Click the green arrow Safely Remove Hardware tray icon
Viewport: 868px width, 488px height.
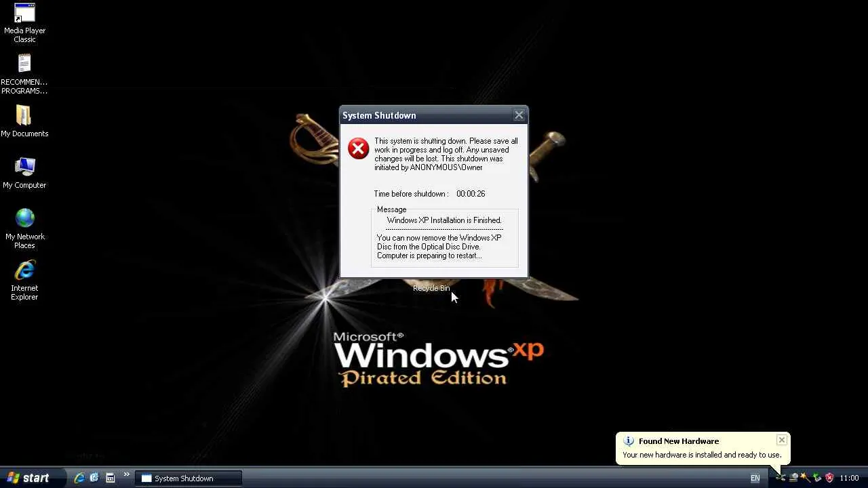(817, 478)
